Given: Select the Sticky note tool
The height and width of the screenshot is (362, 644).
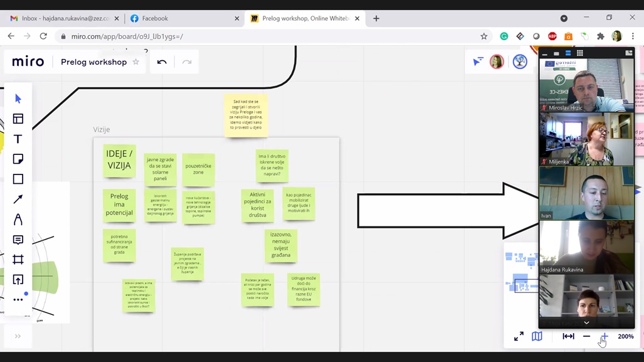Looking at the screenshot, I should pyautogui.click(x=18, y=159).
